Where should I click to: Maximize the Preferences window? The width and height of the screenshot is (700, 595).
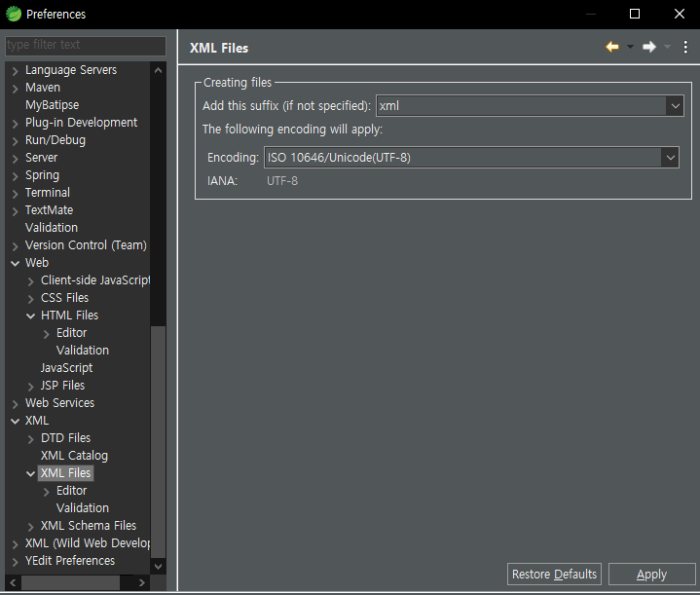click(x=635, y=14)
